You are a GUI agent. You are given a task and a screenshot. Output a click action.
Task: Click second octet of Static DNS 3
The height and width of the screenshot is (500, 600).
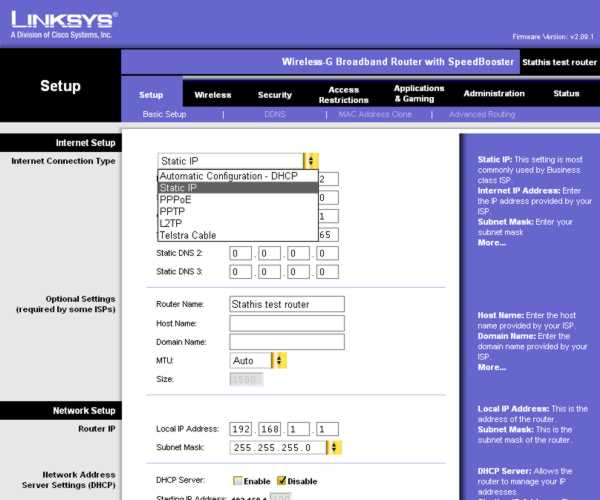(269, 272)
